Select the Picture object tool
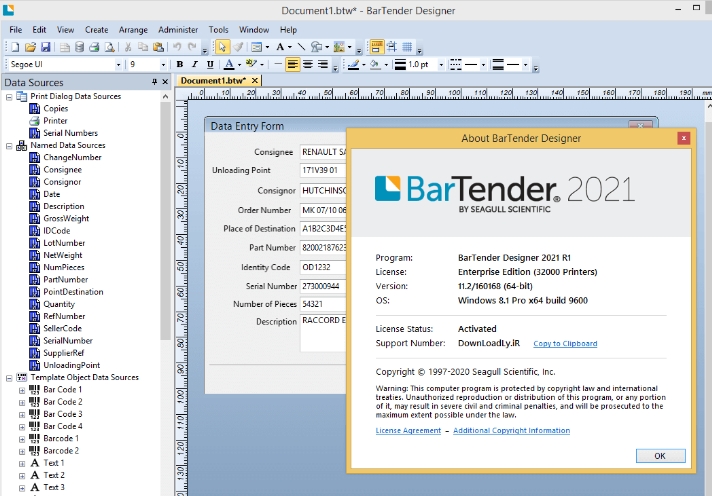 pyautogui.click(x=339, y=47)
